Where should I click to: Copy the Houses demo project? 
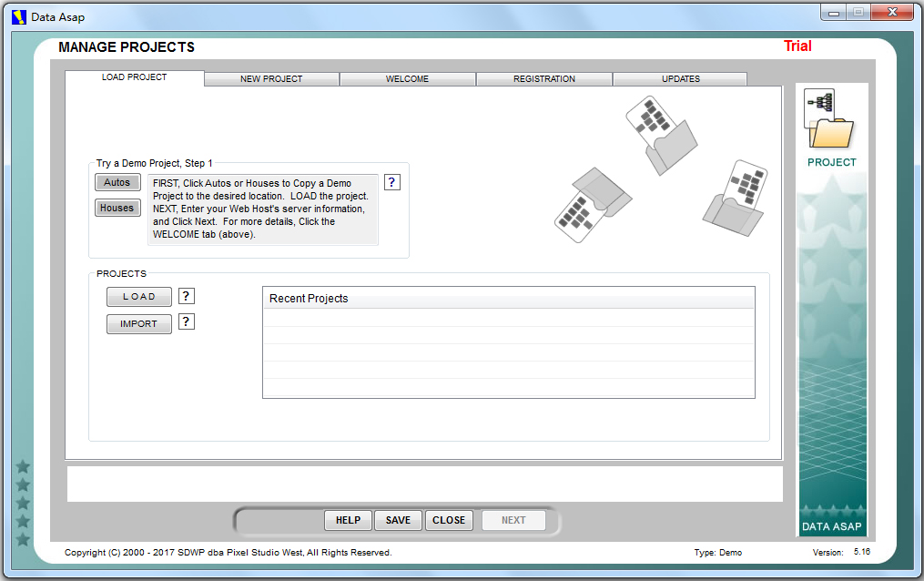coord(117,208)
